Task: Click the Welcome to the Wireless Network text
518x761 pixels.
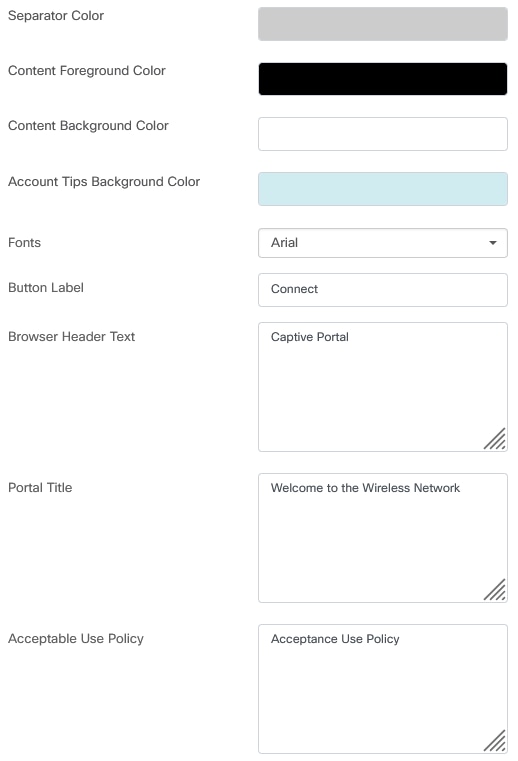Action: [365, 488]
